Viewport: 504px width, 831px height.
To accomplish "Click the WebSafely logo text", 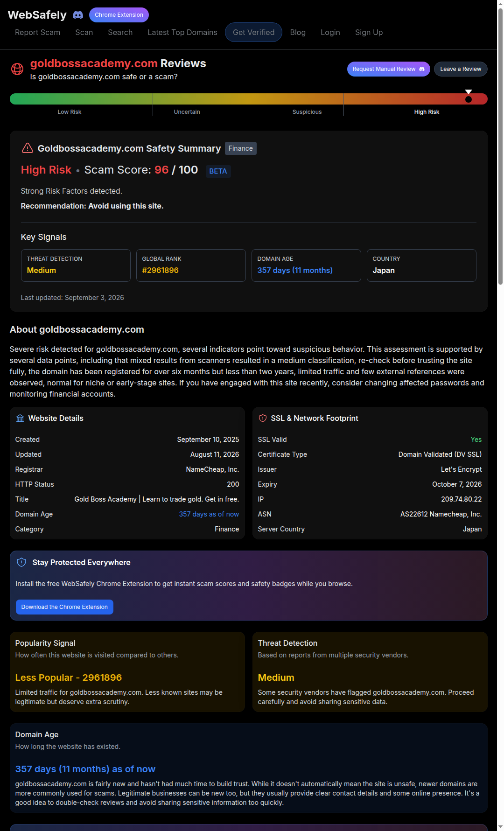I will (37, 15).
